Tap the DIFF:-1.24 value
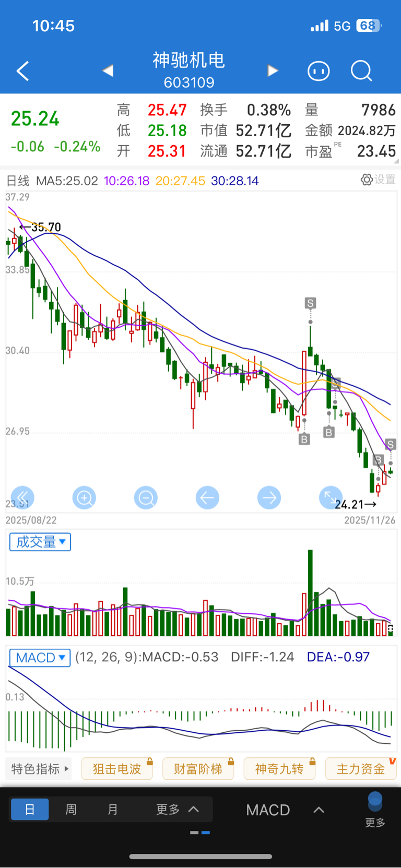 (x=263, y=657)
